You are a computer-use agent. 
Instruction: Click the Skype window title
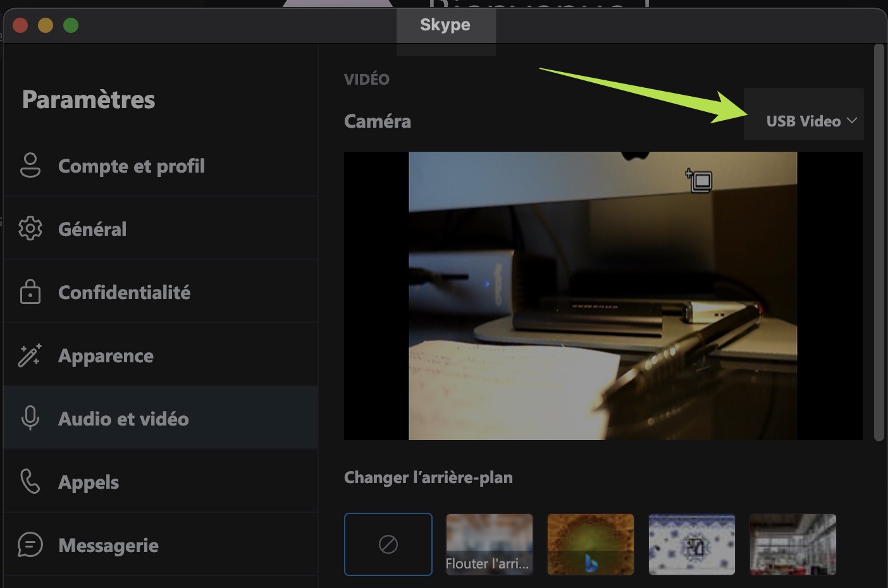click(445, 25)
